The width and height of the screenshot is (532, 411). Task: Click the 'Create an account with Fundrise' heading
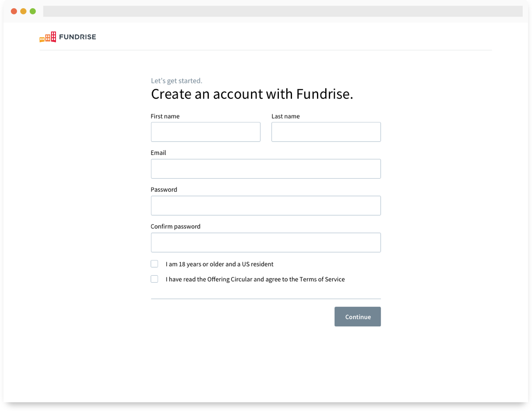coord(252,94)
